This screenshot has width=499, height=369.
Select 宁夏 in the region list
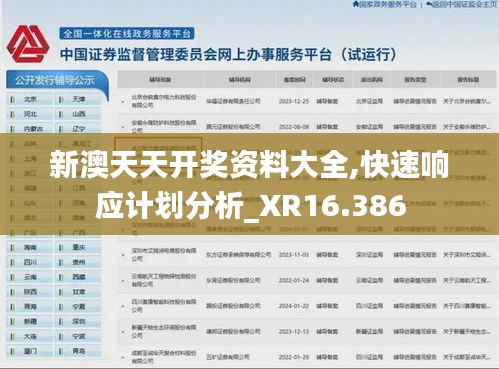(x=79, y=307)
